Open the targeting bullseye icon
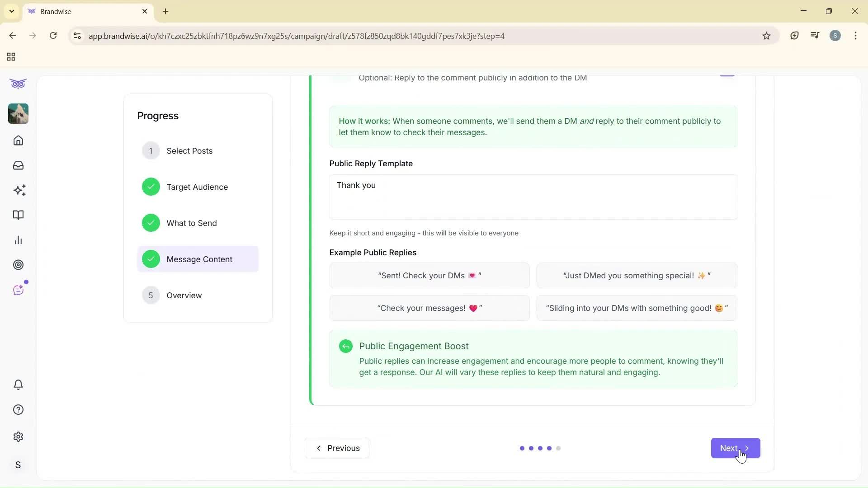Screen dimensions: 868x488 pos(18,265)
